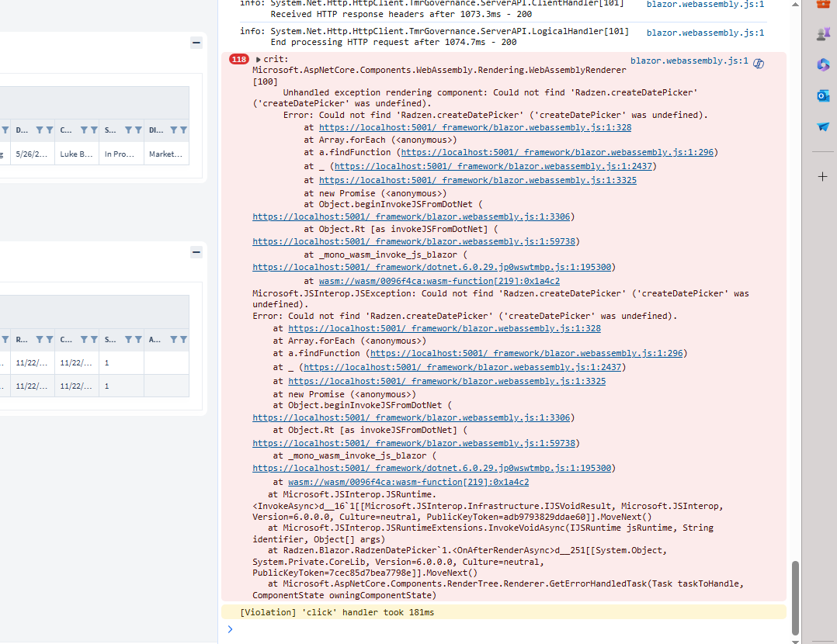
Task: Click the Violation click handler took 181ms message
Action: (x=337, y=612)
